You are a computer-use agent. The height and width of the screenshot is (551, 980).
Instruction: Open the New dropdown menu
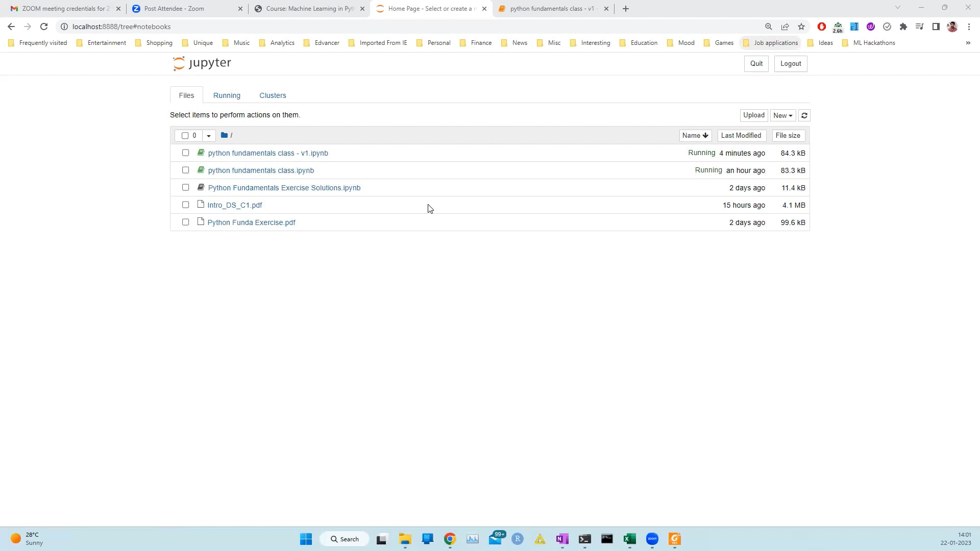[782, 115]
